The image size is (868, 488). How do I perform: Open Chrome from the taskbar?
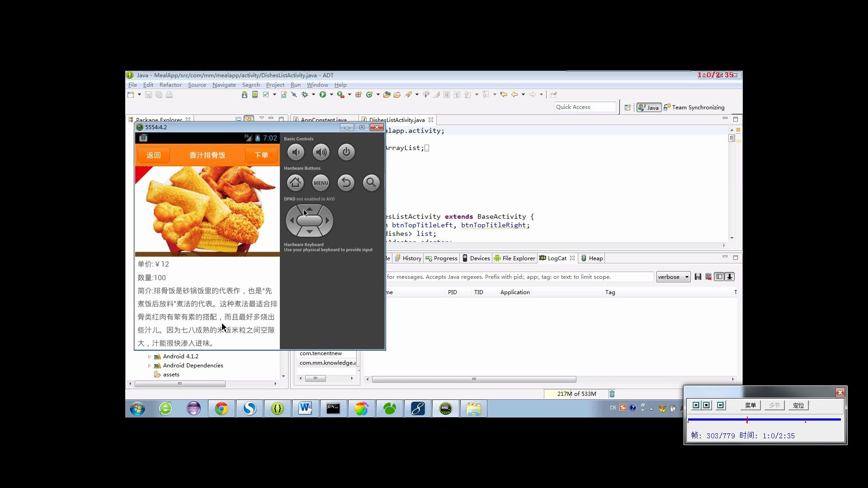pyautogui.click(x=222, y=408)
